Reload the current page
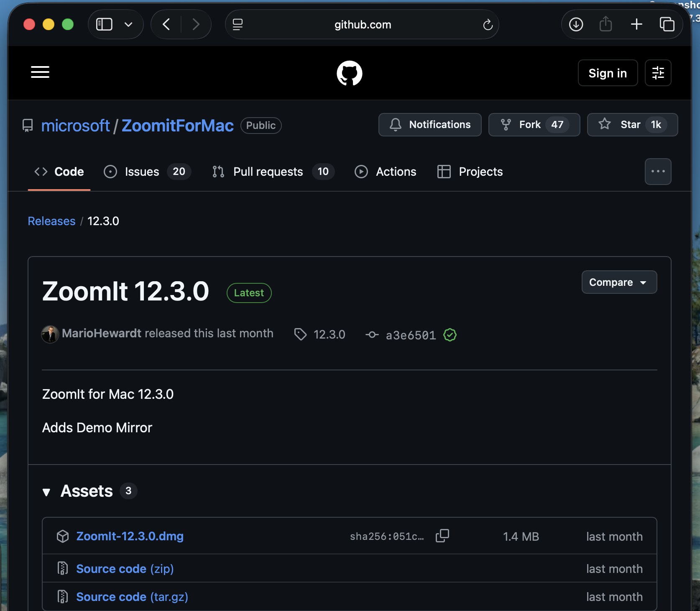The height and width of the screenshot is (611, 700). tap(488, 25)
